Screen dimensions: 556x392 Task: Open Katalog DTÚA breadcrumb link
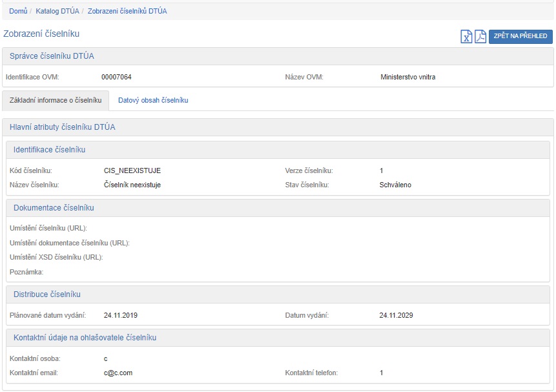tap(57, 11)
